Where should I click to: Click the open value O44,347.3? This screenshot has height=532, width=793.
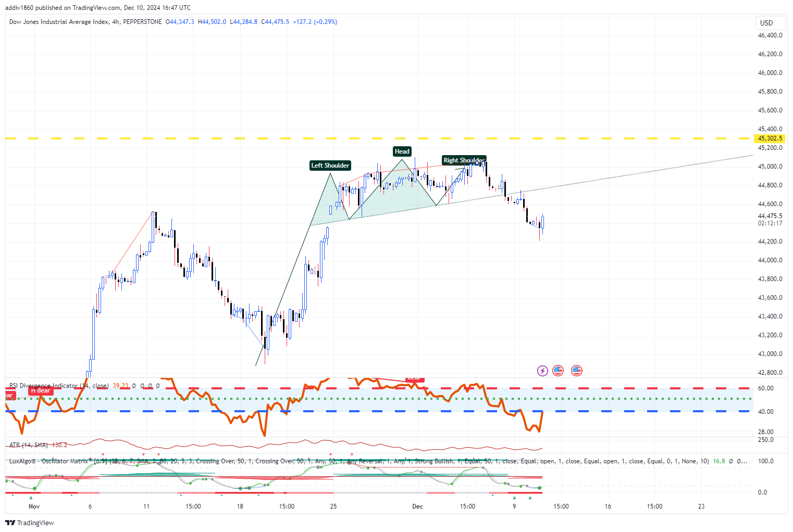(180, 22)
